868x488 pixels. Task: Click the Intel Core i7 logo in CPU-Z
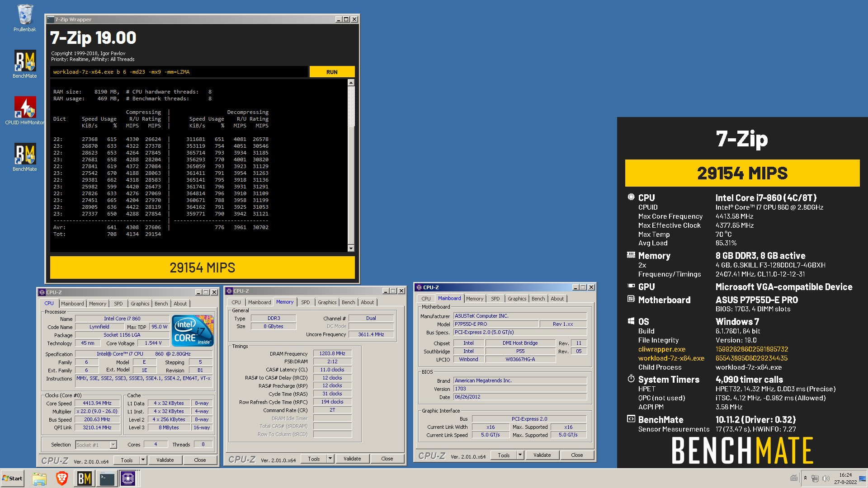193,331
